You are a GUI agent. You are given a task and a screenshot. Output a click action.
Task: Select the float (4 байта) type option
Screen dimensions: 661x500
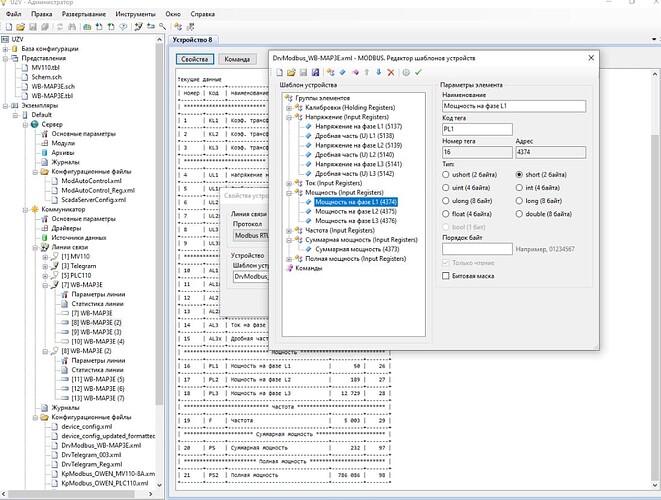(x=446, y=213)
